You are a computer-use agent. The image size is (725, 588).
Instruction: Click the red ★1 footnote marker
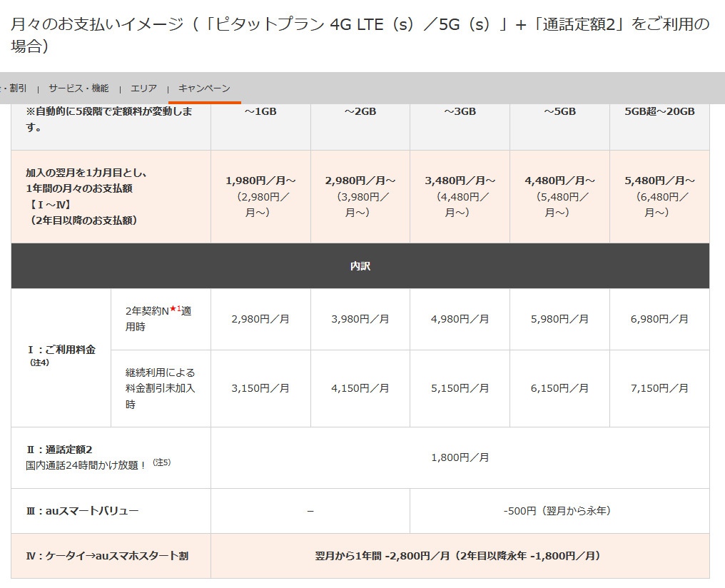[x=175, y=309]
